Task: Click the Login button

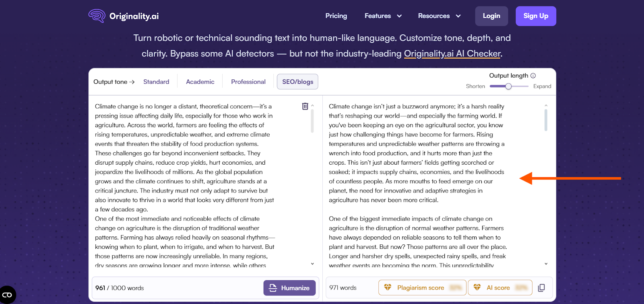Action: coord(491,16)
